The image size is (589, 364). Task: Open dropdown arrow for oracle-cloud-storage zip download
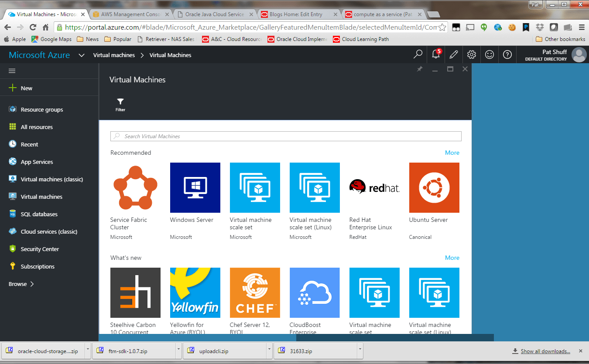point(88,350)
